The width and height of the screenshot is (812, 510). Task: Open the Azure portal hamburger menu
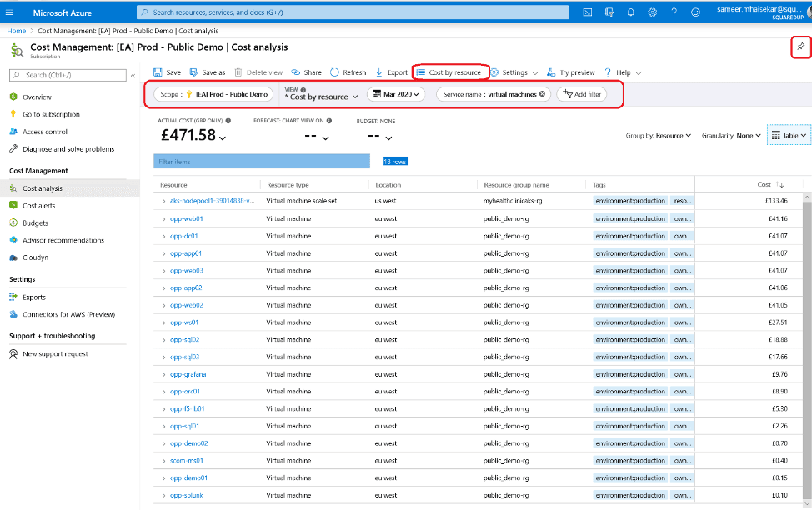click(x=9, y=12)
